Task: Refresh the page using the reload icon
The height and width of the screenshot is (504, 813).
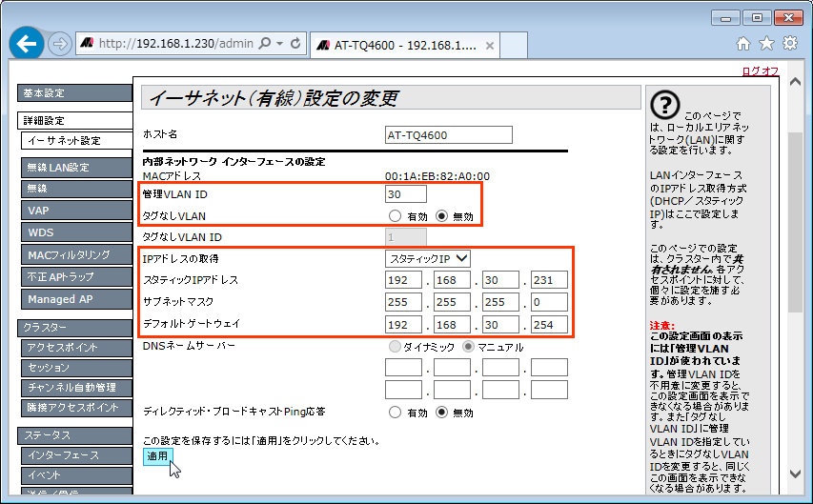Action: [x=295, y=44]
